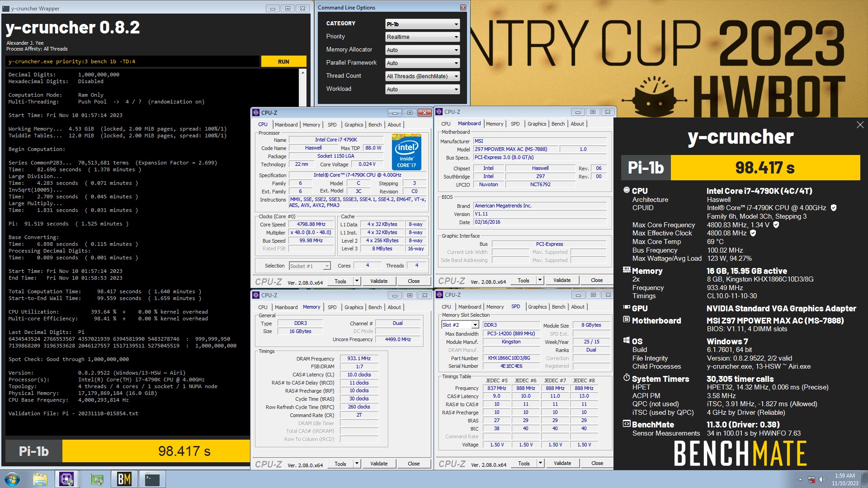Click the CPU chip icon in BenchMate panel
Viewport: 868px width, 488px height.
(627, 190)
